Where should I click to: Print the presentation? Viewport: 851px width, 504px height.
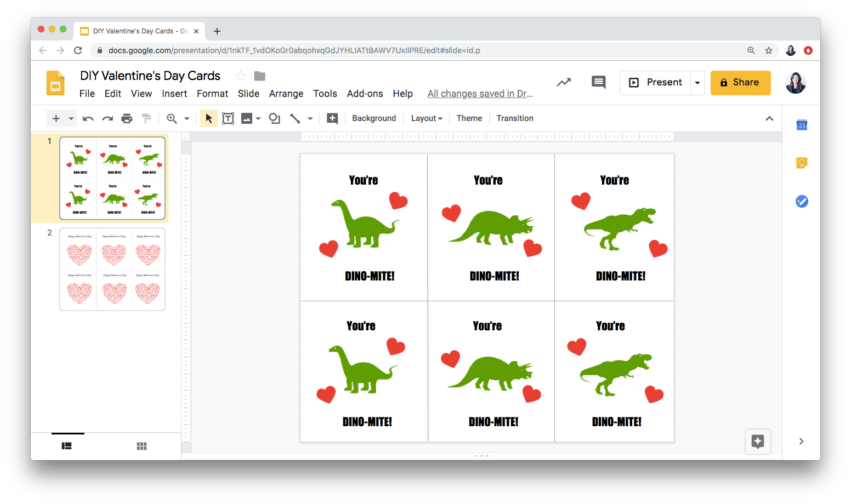[127, 118]
